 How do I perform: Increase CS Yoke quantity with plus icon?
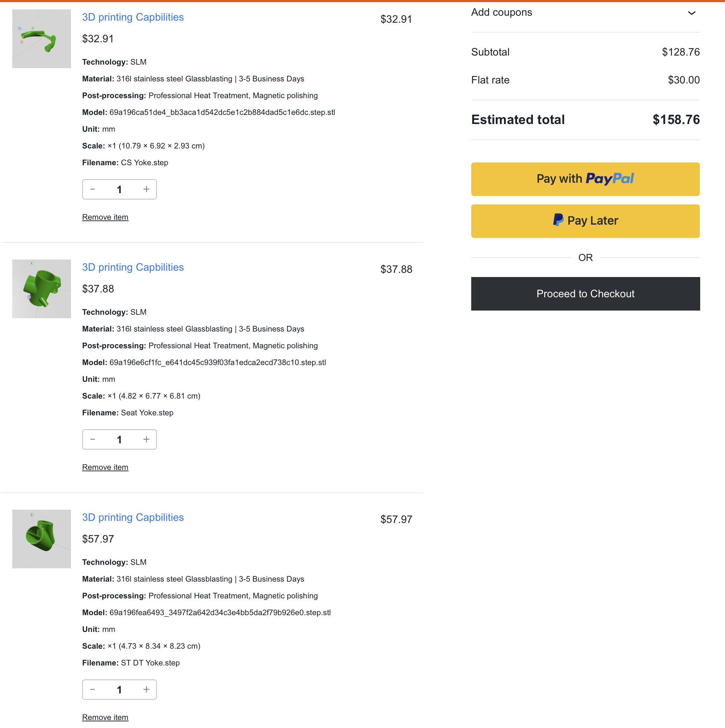coord(146,189)
